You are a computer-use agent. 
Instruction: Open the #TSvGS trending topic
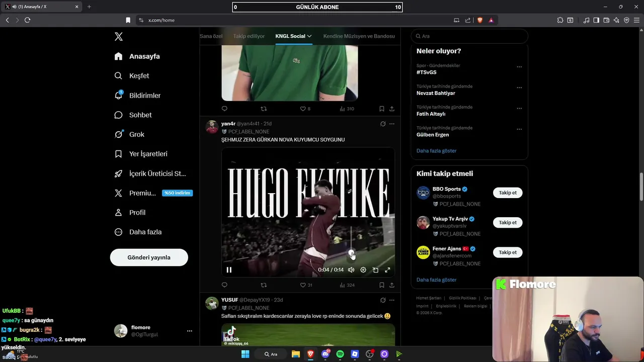[426, 72]
